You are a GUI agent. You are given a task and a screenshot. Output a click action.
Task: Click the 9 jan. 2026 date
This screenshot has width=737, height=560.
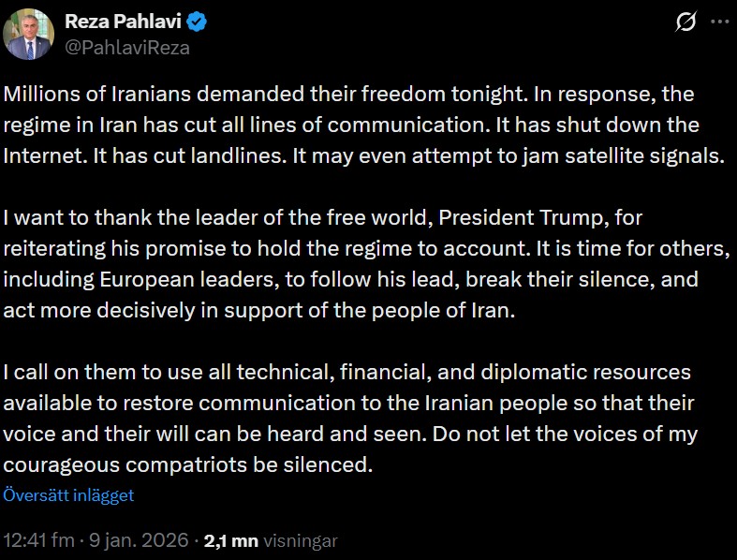point(140,540)
